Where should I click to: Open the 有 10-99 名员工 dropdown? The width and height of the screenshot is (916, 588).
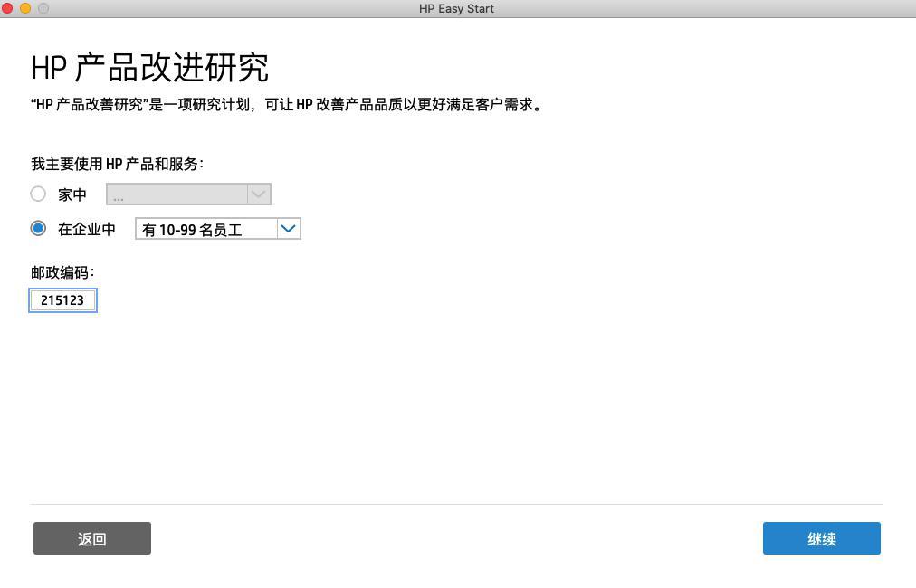[x=217, y=229]
